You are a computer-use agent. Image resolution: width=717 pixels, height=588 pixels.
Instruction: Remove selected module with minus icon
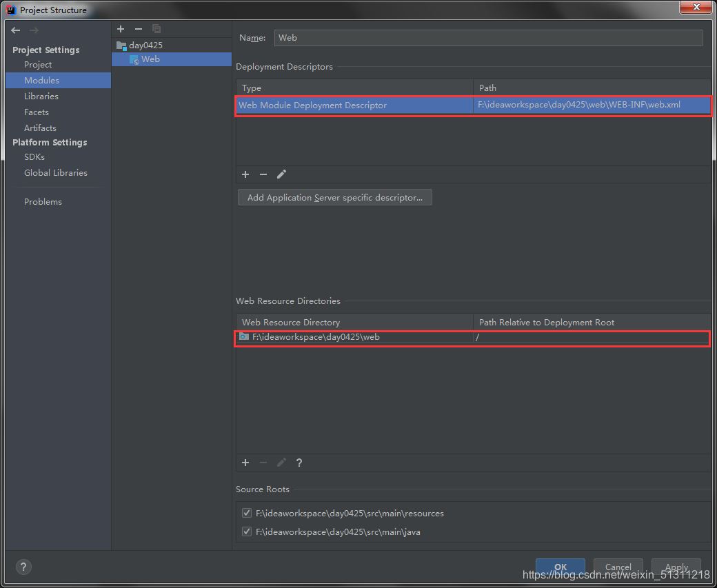139,29
